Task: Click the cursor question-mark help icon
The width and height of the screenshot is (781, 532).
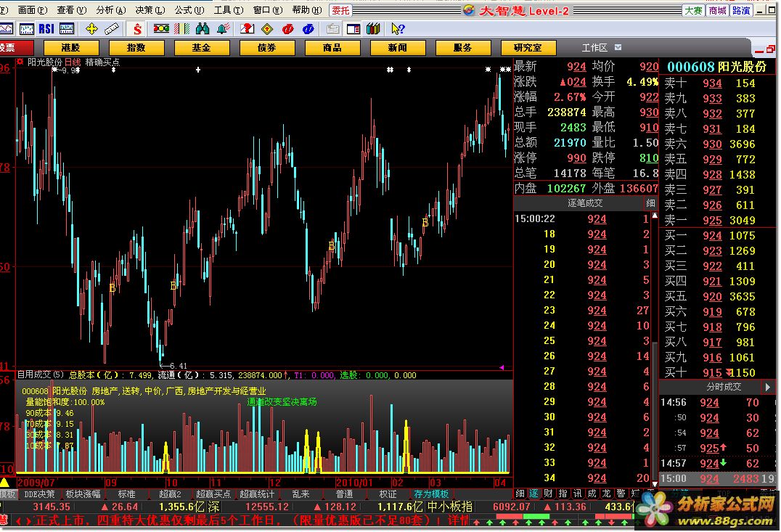Action: [397, 29]
